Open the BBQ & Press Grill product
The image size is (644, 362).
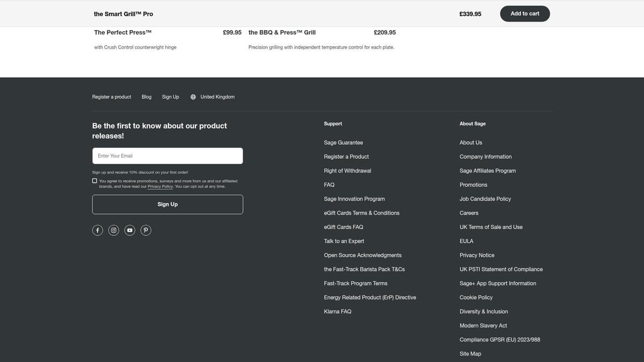tap(282, 32)
